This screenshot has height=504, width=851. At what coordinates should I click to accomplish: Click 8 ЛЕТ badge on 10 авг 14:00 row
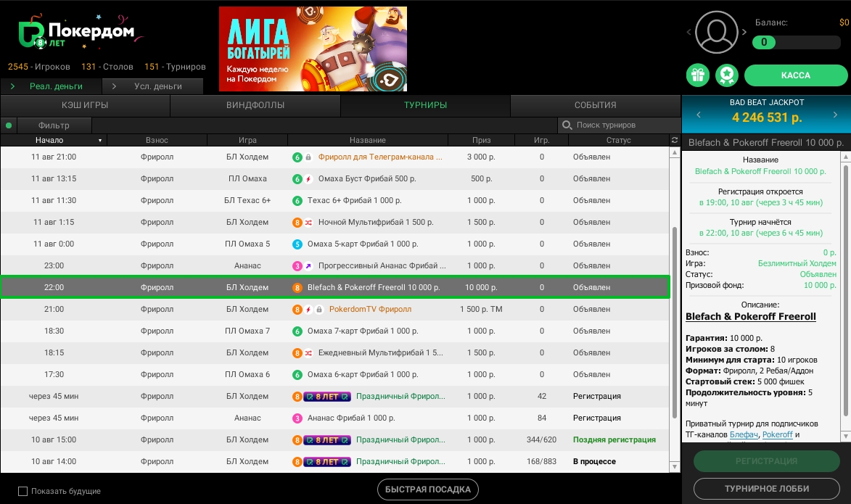(x=327, y=462)
